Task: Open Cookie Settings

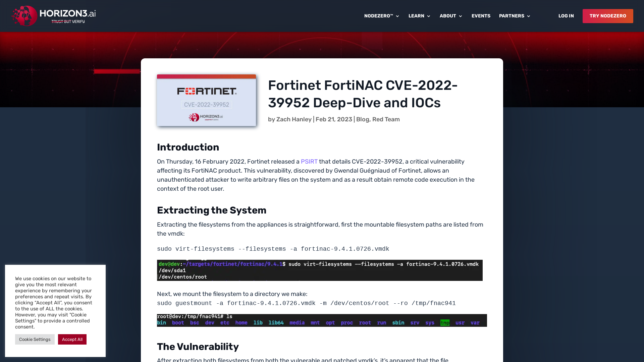Action: click(35, 339)
